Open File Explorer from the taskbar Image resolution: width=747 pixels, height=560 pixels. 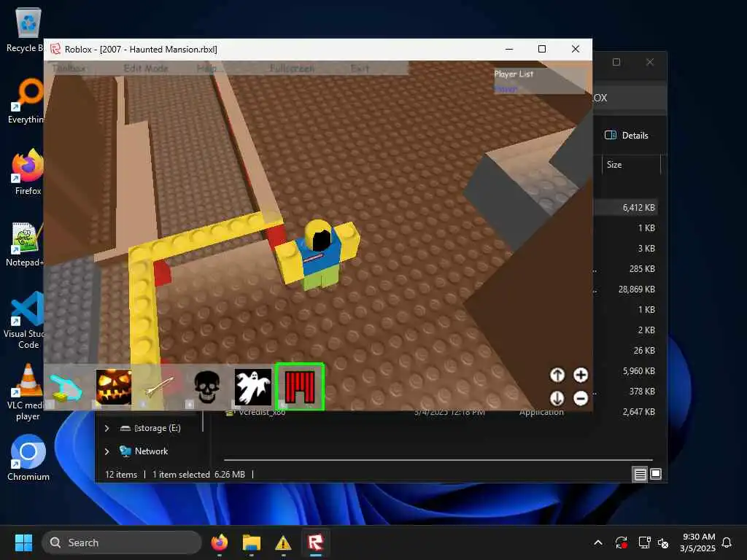pos(252,542)
